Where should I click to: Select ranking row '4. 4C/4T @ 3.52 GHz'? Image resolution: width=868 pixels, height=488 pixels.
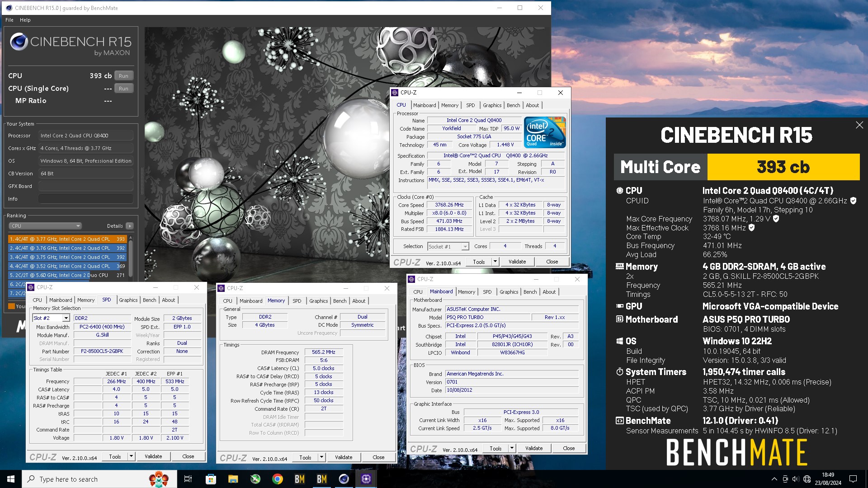[x=67, y=266]
